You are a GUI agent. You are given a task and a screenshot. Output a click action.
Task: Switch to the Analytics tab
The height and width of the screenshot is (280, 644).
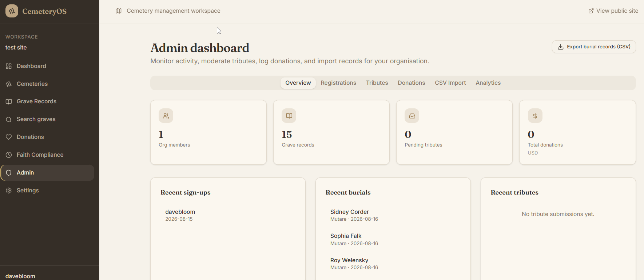click(x=488, y=83)
